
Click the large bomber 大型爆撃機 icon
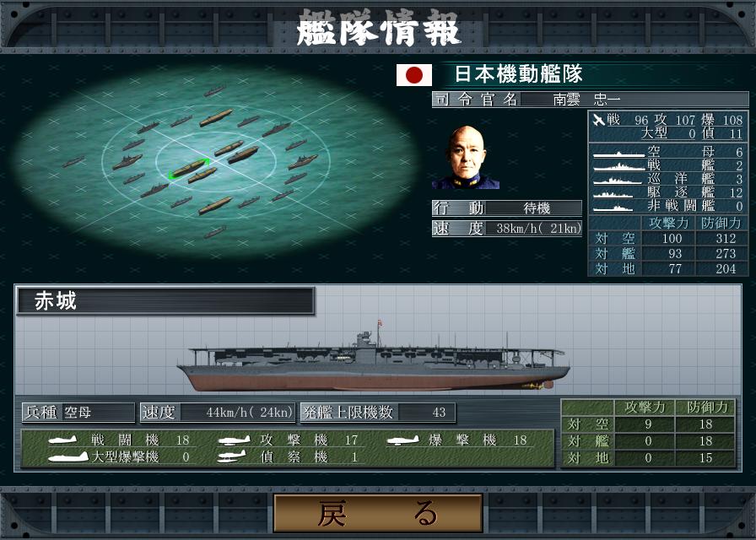pyautogui.click(x=68, y=456)
